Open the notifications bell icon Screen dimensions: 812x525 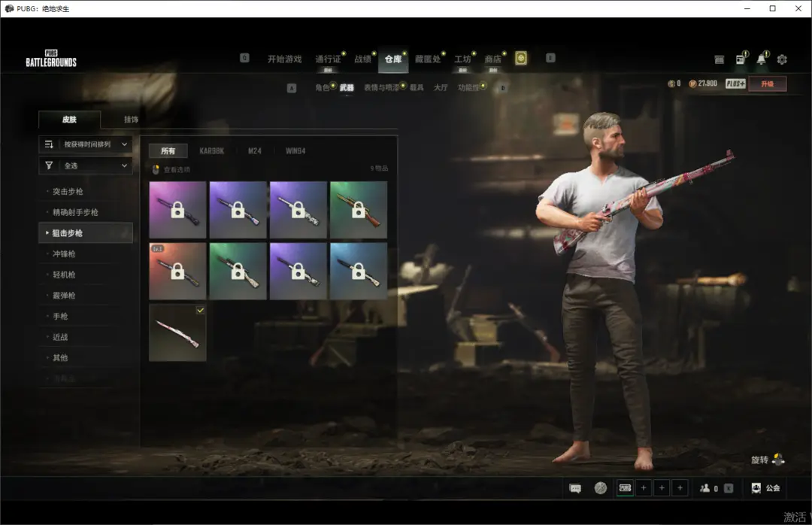click(x=761, y=59)
